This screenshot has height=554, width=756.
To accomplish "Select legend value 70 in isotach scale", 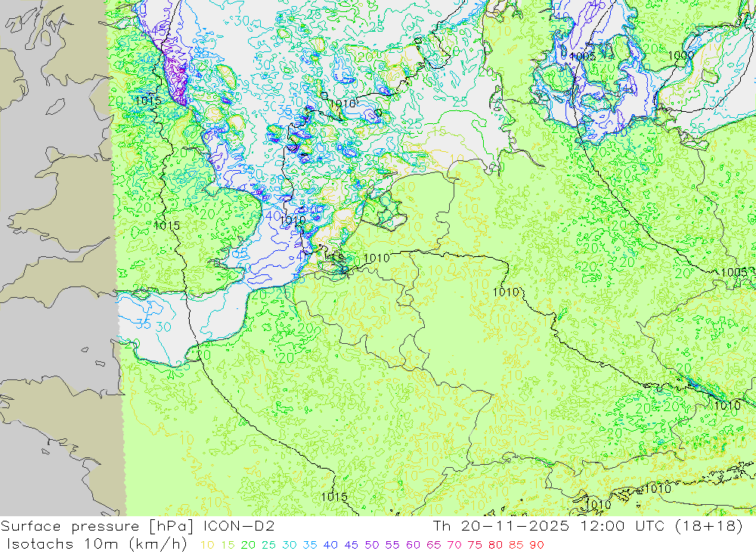I will [454, 545].
